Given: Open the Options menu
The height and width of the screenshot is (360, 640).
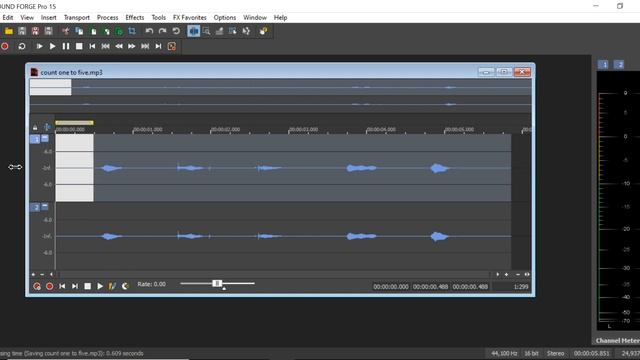Looking at the screenshot, I should click(225, 18).
